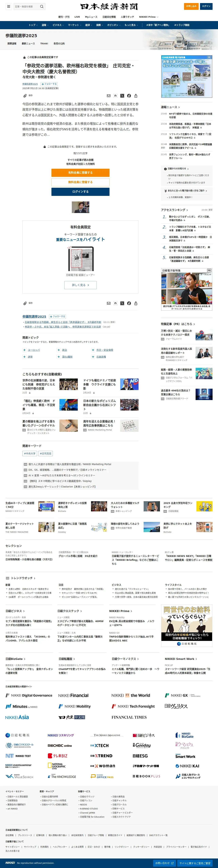Click the blue ログインする button
Image resolution: width=218 pixels, height=868 pixels.
(x=80, y=191)
